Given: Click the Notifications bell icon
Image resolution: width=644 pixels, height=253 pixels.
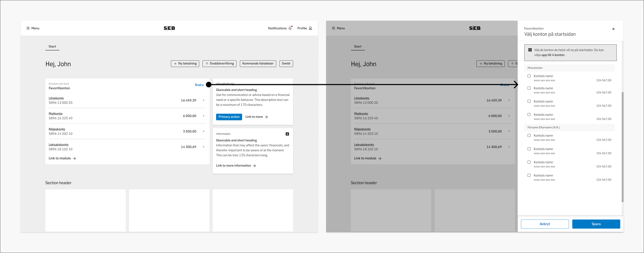Looking at the screenshot, I should tap(290, 28).
